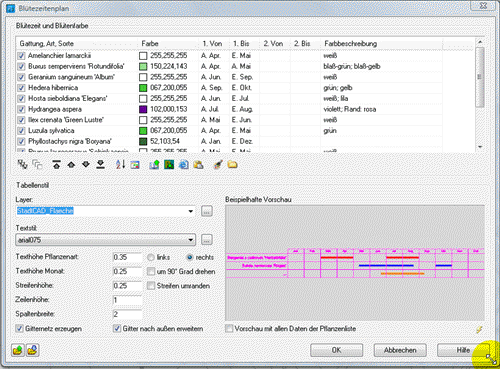The image size is (500, 369).
Task: Select the 'links' radio button
Action: [151, 257]
